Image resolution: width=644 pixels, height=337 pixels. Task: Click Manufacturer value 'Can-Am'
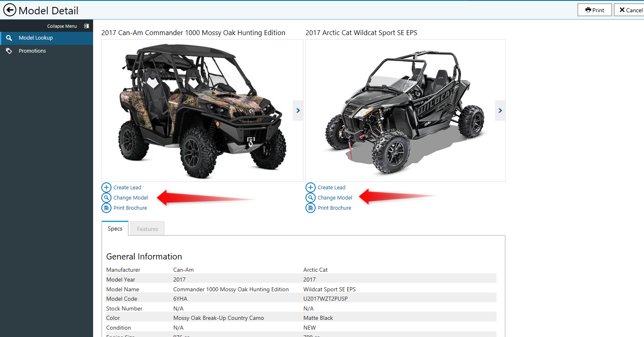point(183,270)
